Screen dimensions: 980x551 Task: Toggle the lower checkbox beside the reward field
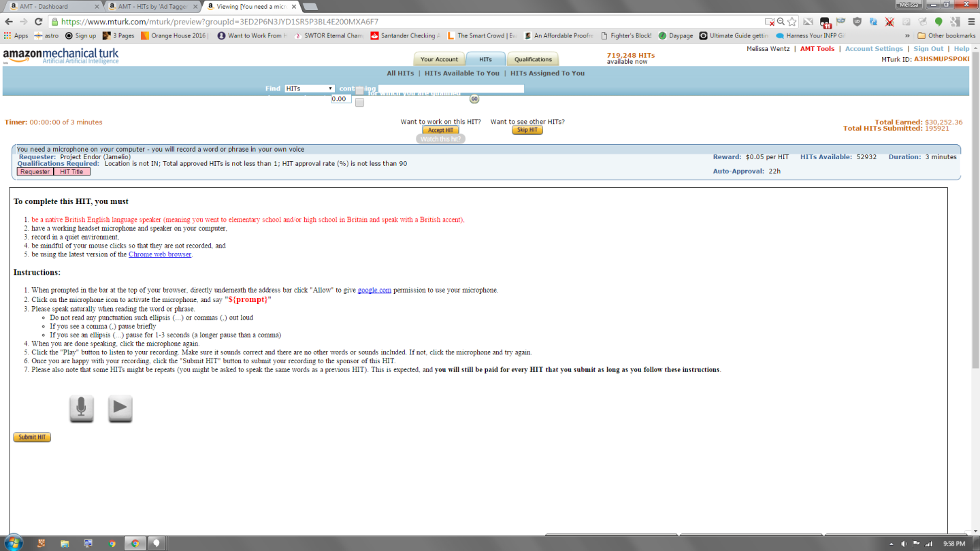click(359, 103)
